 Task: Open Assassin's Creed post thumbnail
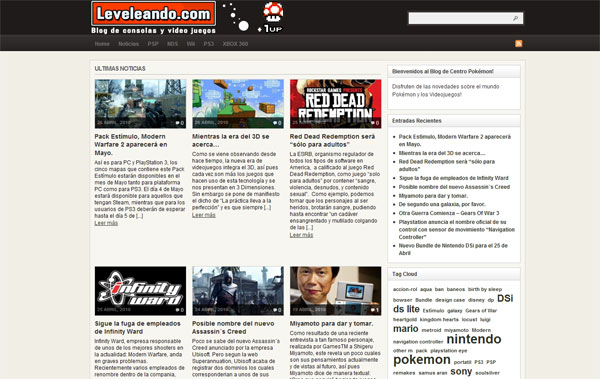pyautogui.click(x=238, y=291)
